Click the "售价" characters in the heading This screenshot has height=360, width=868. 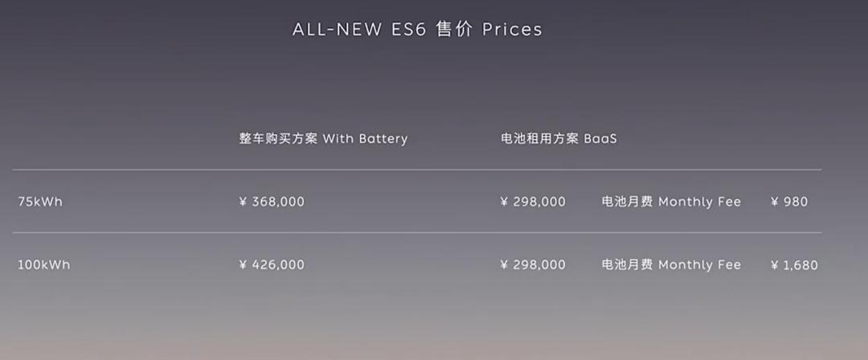(x=454, y=30)
